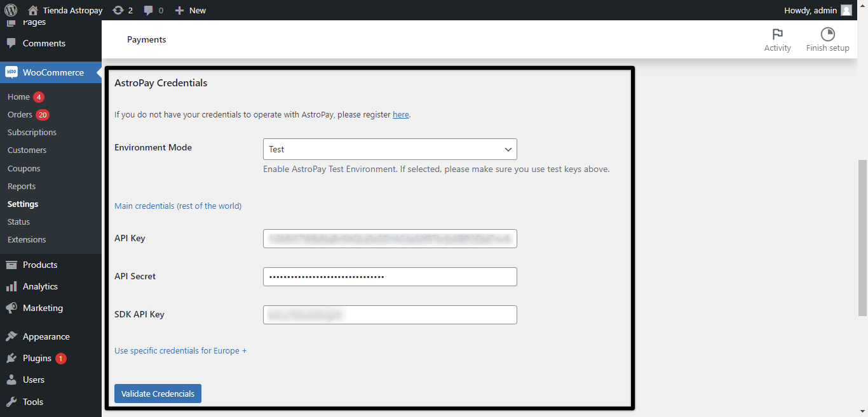The width and height of the screenshot is (868, 417).
Task: Follow the 'here' registration link
Action: coord(401,115)
